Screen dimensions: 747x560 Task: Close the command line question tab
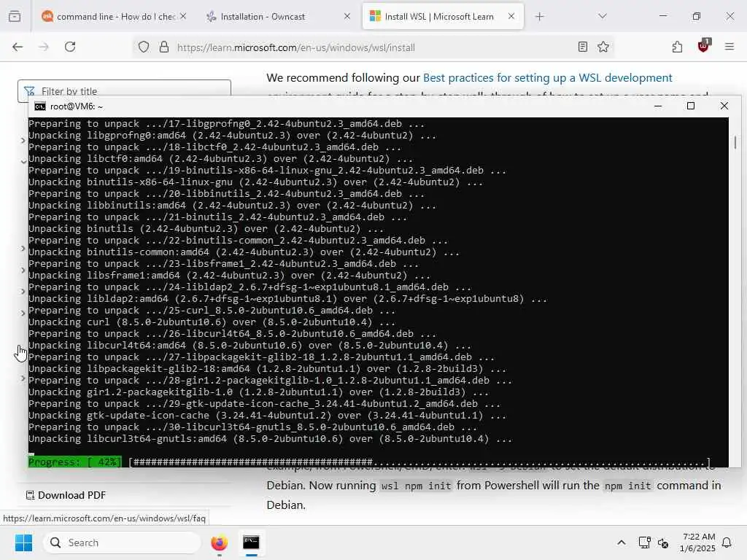coord(183,16)
